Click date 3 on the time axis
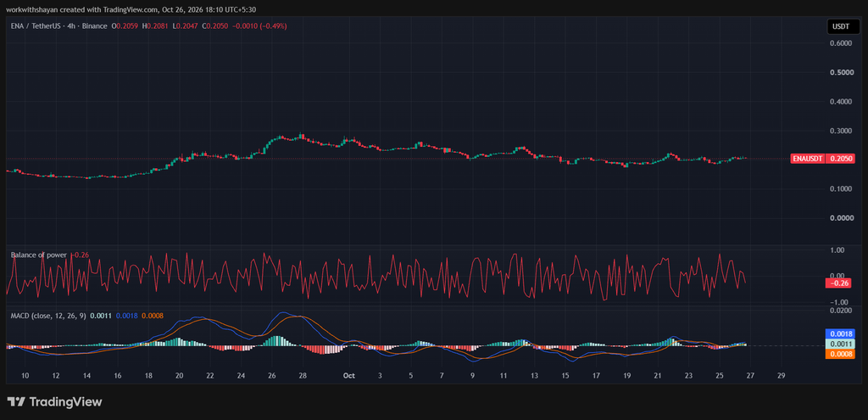The image size is (868, 420). point(380,375)
